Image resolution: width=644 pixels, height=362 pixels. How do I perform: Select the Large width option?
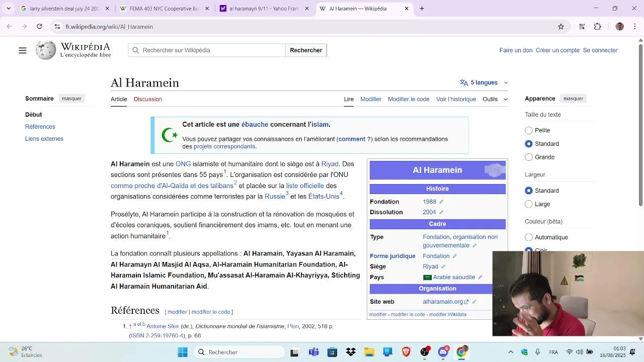(529, 204)
